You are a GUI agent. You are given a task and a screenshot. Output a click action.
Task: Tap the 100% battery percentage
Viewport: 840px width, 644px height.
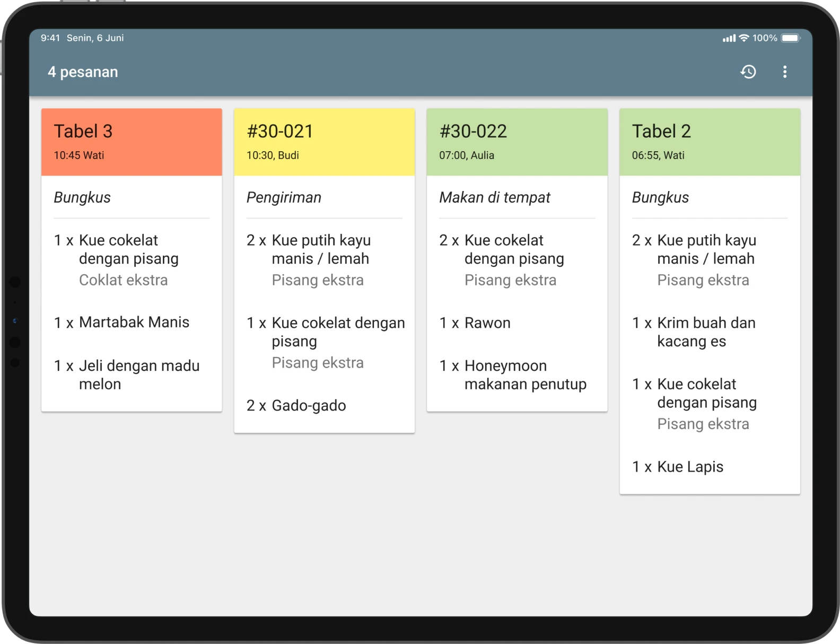[765, 38]
